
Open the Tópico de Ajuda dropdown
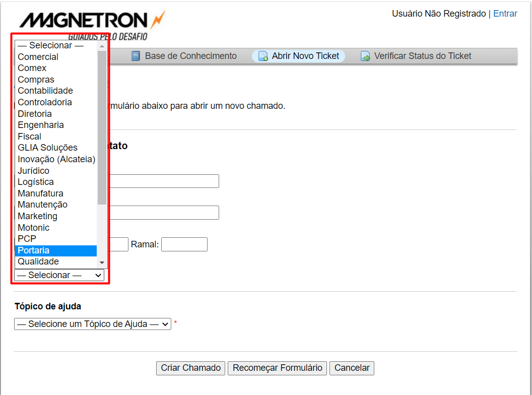[x=93, y=324]
